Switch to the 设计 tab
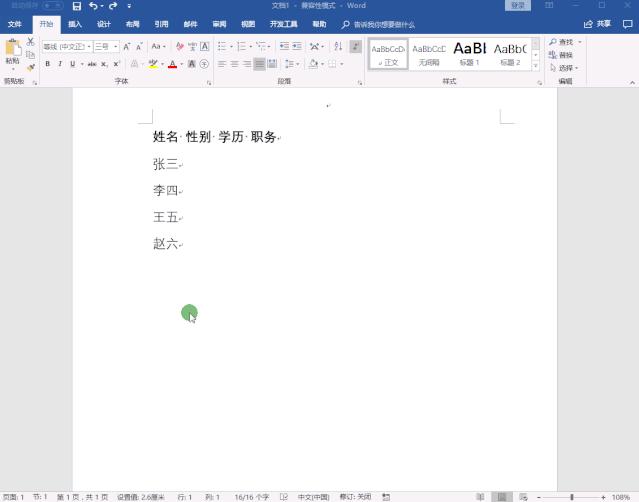This screenshot has height=502, width=639. tap(104, 24)
